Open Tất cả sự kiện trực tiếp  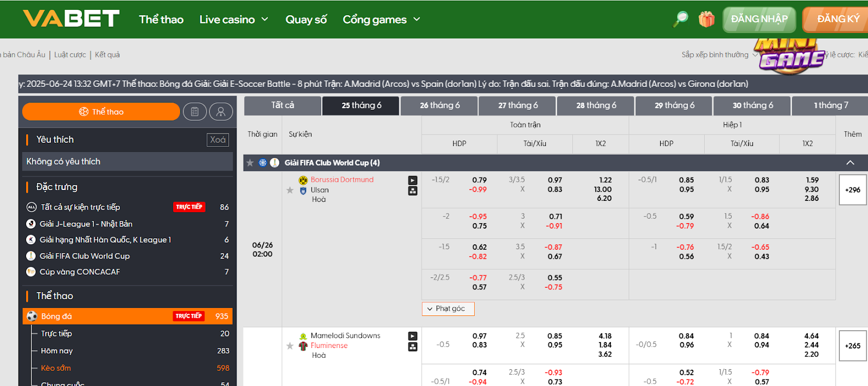(127, 207)
